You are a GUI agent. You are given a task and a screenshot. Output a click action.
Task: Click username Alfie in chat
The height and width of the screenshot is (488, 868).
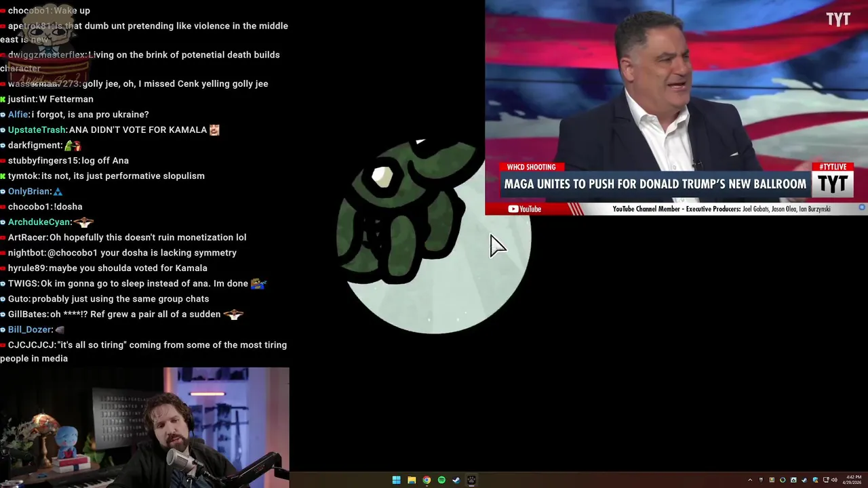[18, 115]
